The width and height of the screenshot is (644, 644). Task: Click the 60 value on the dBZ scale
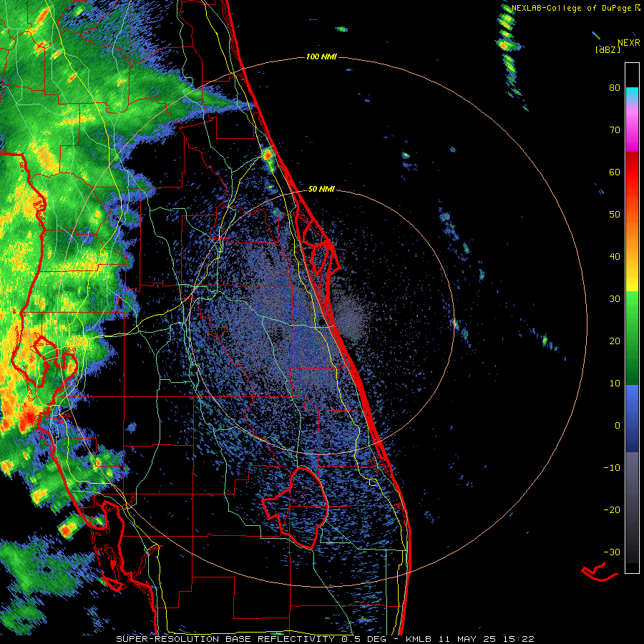(615, 172)
